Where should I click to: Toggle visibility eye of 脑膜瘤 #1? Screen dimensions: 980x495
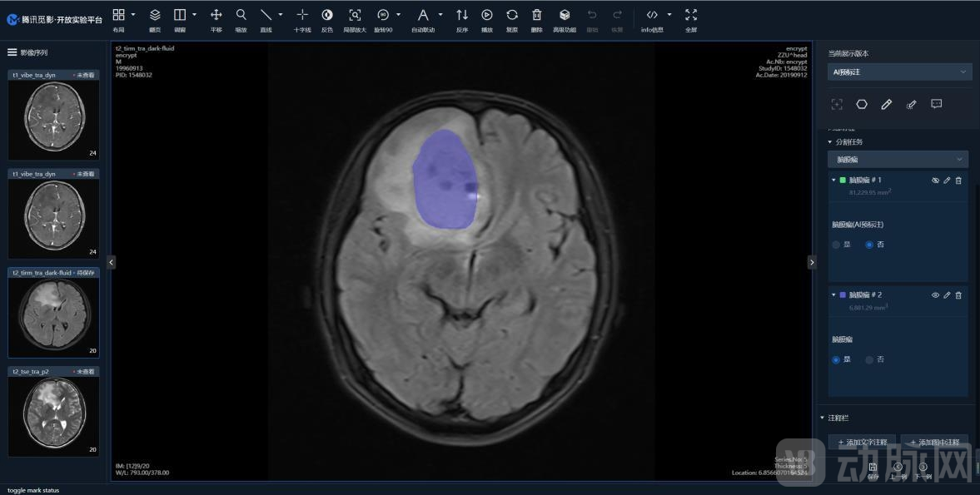click(x=935, y=181)
